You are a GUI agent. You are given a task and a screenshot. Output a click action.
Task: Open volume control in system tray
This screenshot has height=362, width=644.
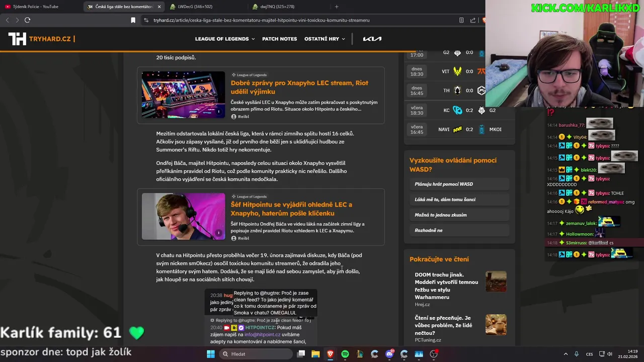[x=609, y=354]
